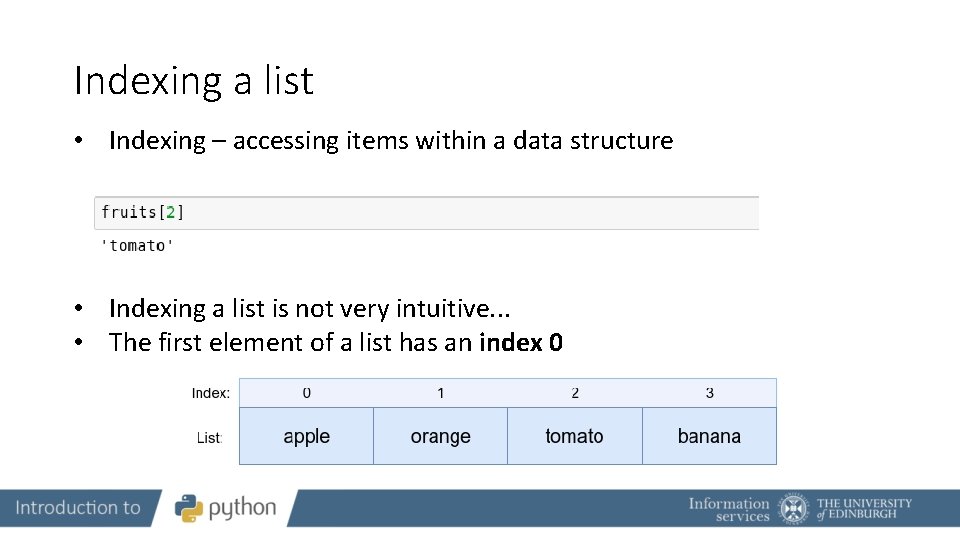Click index 3 in the table header

click(x=710, y=393)
